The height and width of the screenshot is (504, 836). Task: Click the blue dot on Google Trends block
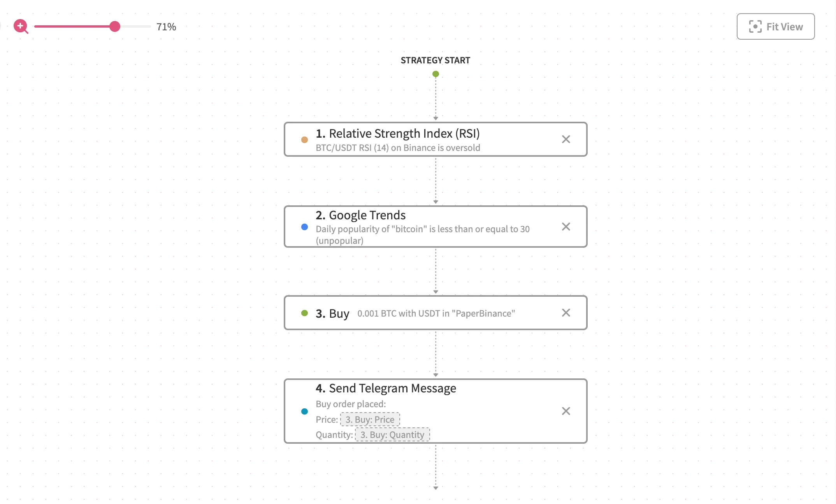point(304,227)
